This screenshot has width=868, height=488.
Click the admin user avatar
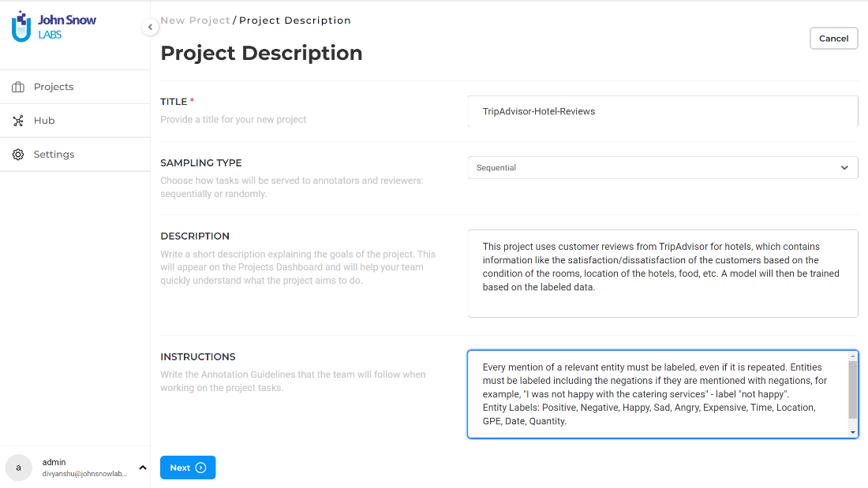[x=18, y=468]
